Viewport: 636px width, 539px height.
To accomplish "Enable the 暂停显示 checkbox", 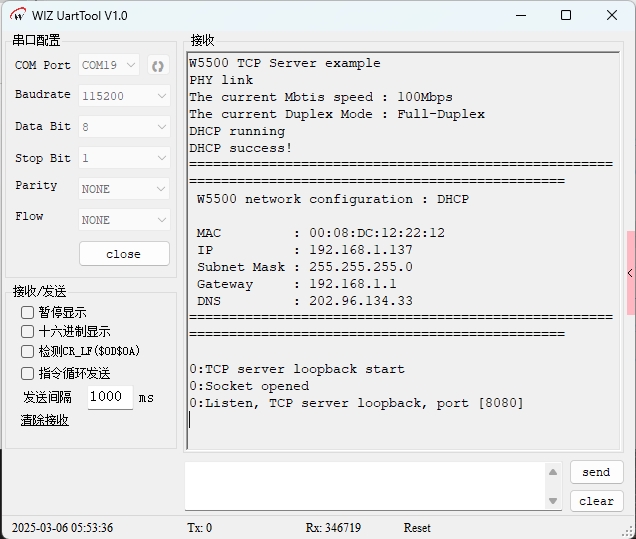I will (28, 312).
